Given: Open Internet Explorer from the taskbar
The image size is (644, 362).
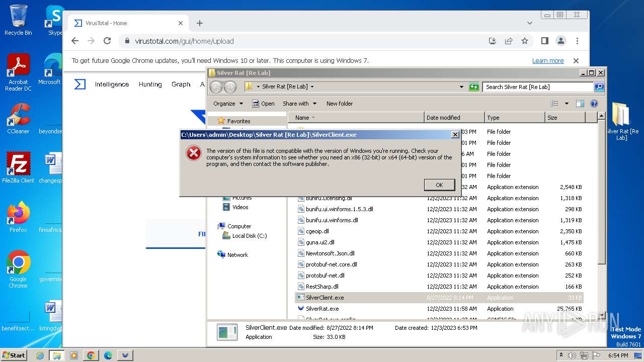Looking at the screenshot, I should (x=40, y=355).
